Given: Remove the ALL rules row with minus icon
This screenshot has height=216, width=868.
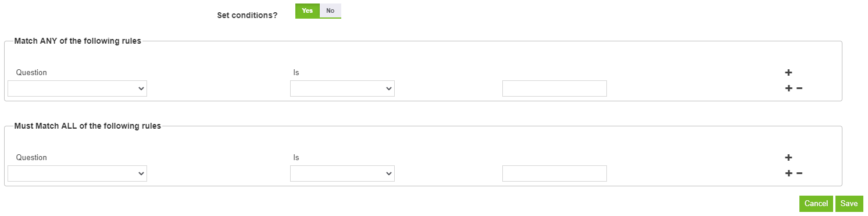Looking at the screenshot, I should click(799, 173).
